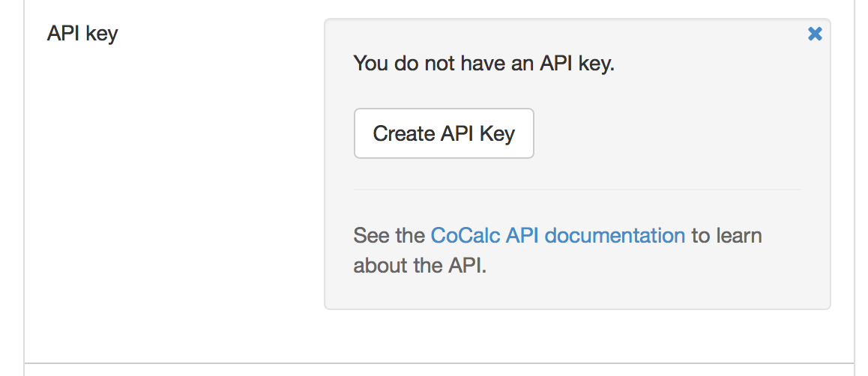Close the API key panel with the X
Viewport: 868px width, 376px height.
[815, 34]
